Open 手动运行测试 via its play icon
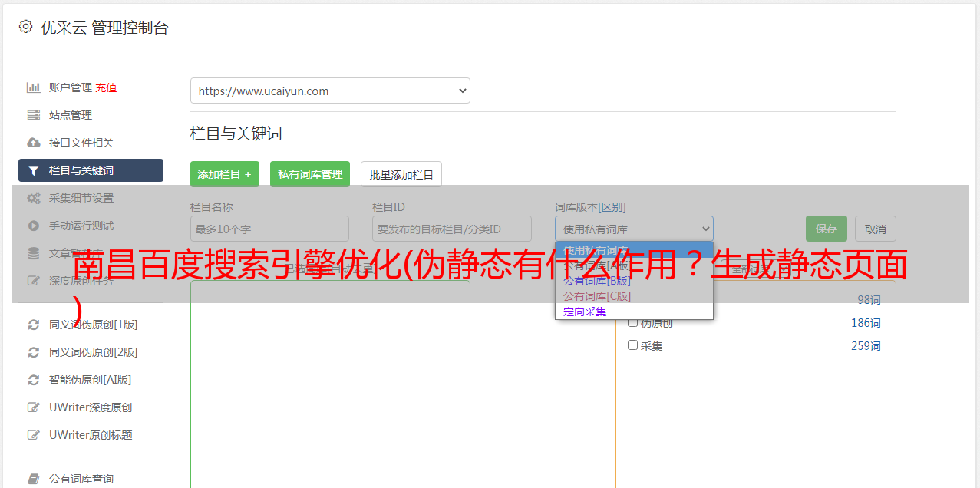 pos(34,226)
